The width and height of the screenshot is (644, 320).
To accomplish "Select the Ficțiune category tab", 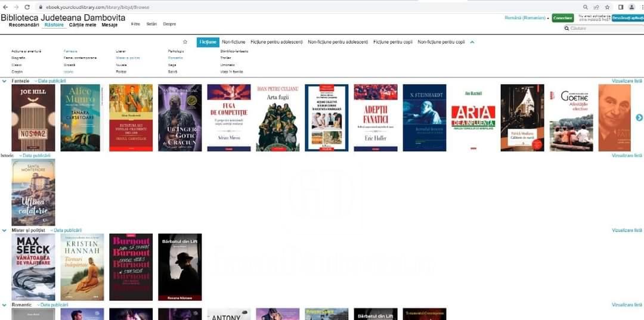I will (208, 42).
